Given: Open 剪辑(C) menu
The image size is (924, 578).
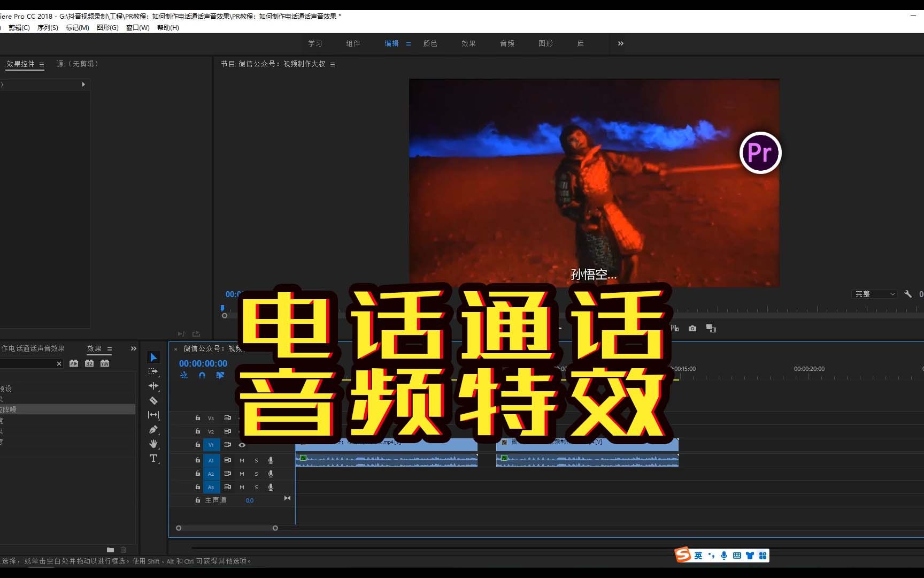Looking at the screenshot, I should point(19,28).
